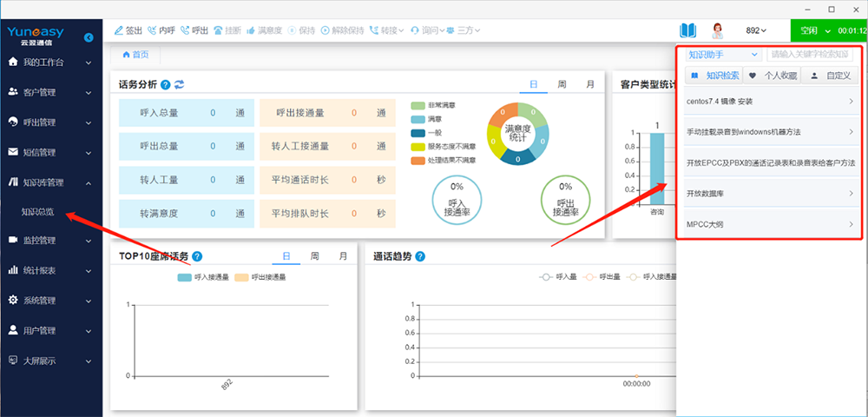The height and width of the screenshot is (417, 868).
Task: Switch TOP10座席话务 to 月 view
Action: tap(343, 256)
